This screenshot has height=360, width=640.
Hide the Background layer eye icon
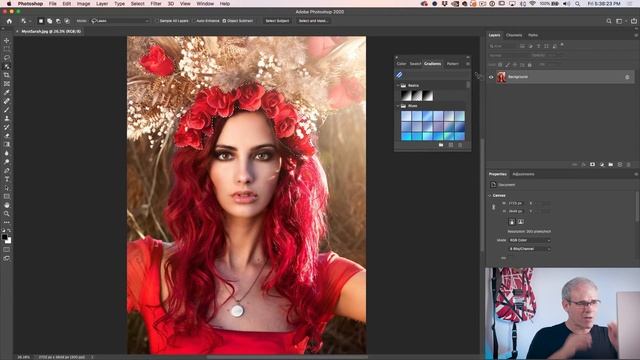(x=491, y=77)
